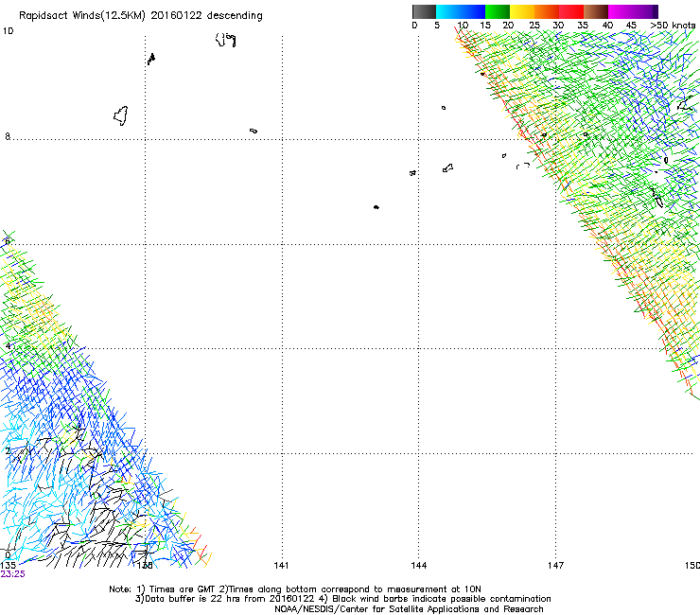Screen dimensions: 700x615
Task: Click the 'Data buffer is 22 hrs' note
Action: [x=194, y=599]
